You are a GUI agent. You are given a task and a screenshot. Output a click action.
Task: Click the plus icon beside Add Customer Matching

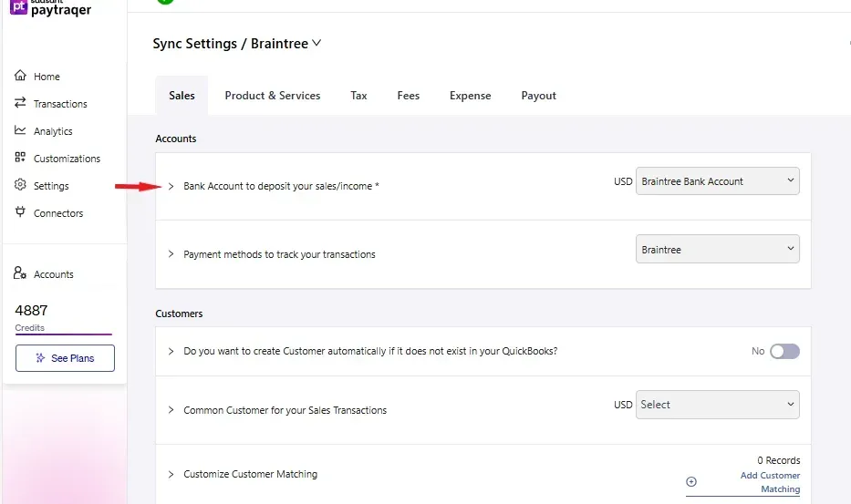pos(691,482)
